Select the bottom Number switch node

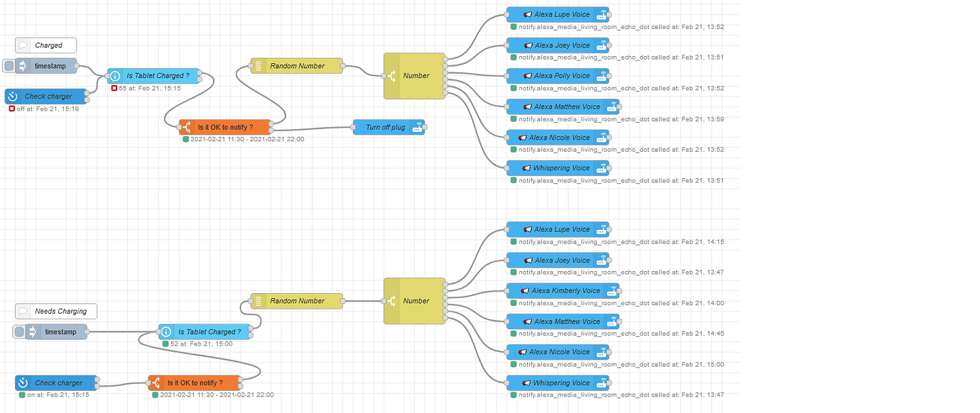[x=415, y=301]
